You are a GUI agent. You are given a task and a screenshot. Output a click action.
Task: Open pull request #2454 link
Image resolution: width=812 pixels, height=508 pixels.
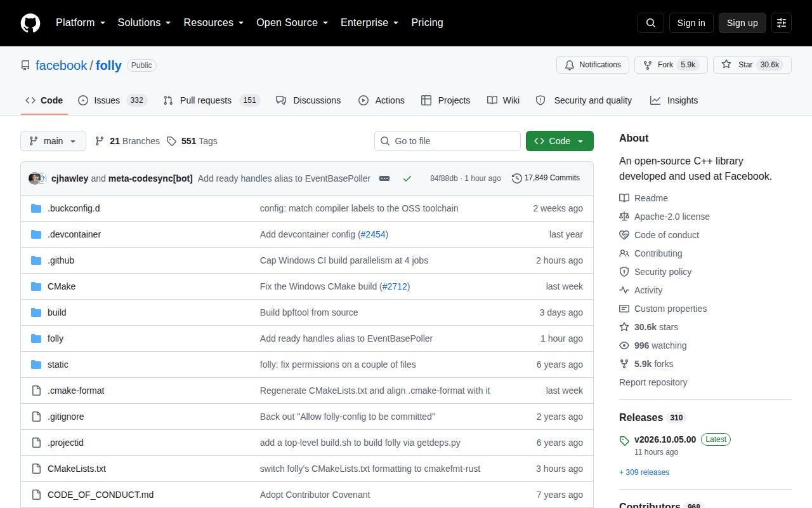tap(373, 234)
